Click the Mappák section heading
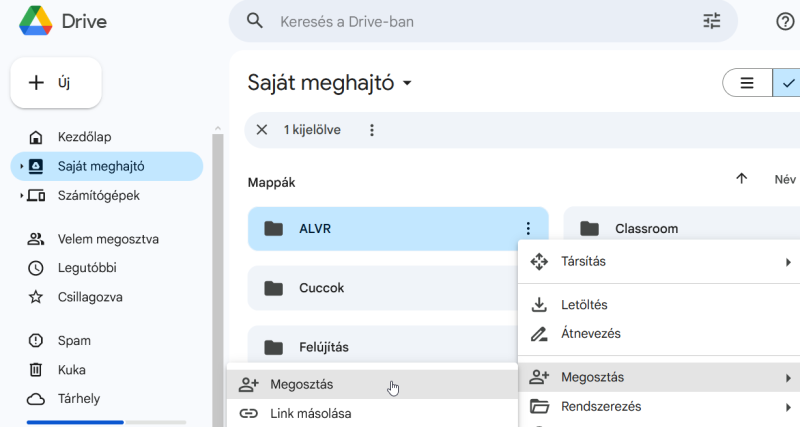 click(271, 182)
